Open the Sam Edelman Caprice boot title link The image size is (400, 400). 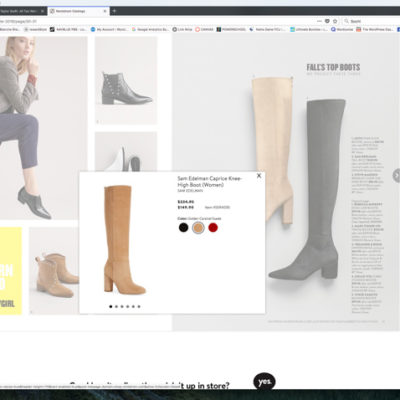pos(209,182)
